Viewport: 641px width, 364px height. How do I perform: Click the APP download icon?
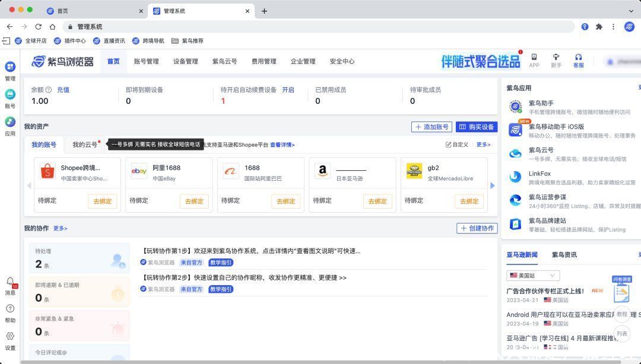[x=534, y=57]
